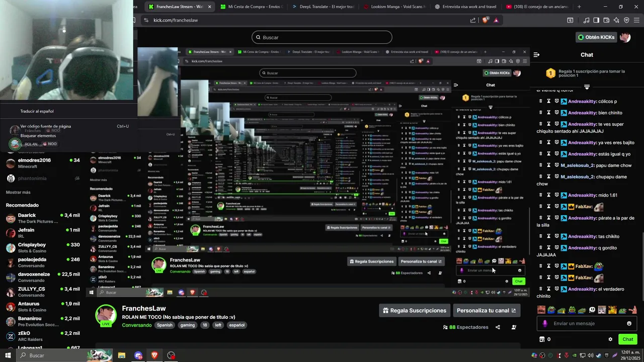Click the browser address bar URL
This screenshot has width=644, height=362.
(x=176, y=20)
